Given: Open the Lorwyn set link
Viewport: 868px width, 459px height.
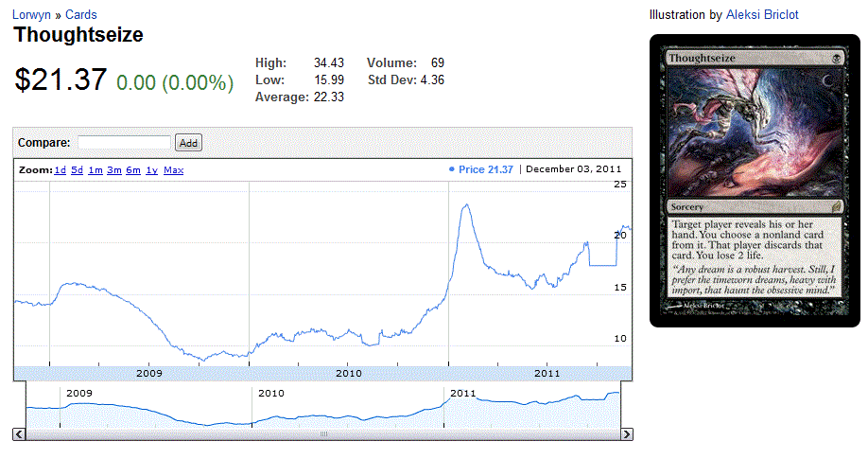Looking at the screenshot, I should pyautogui.click(x=31, y=15).
